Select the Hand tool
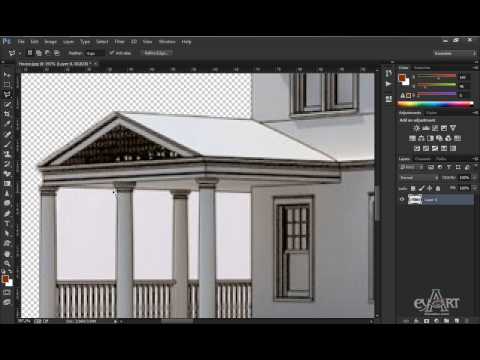Image resolution: width=480 pixels, height=360 pixels. coord(7,254)
